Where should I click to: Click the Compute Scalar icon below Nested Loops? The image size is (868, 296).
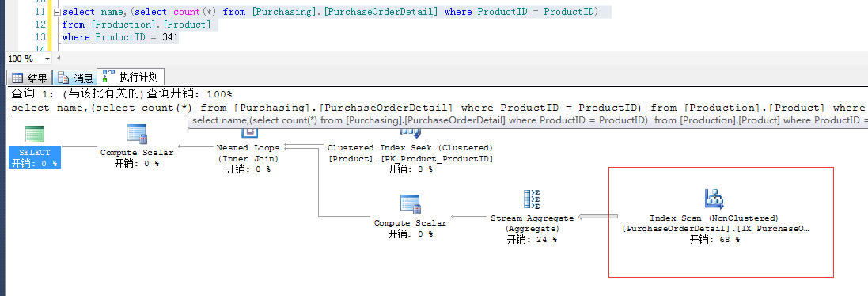click(410, 204)
